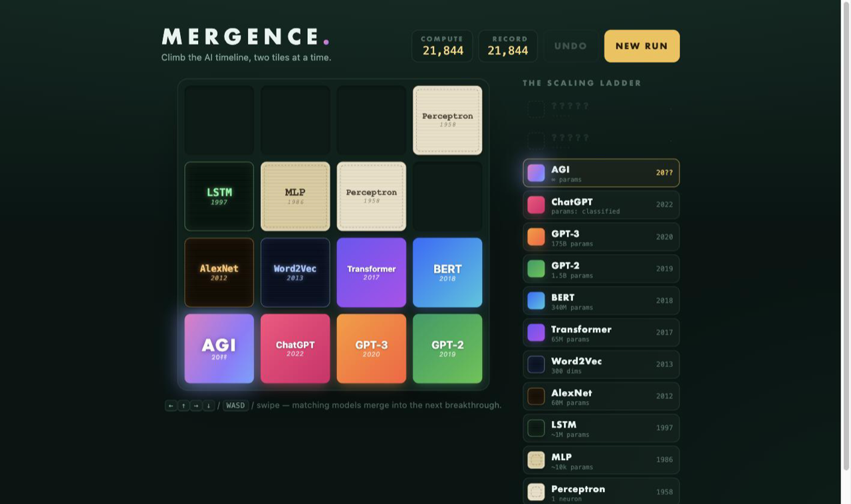Click "175B params" under GPT-3 in the ladder
This screenshot has height=504, width=851.
pyautogui.click(x=572, y=244)
